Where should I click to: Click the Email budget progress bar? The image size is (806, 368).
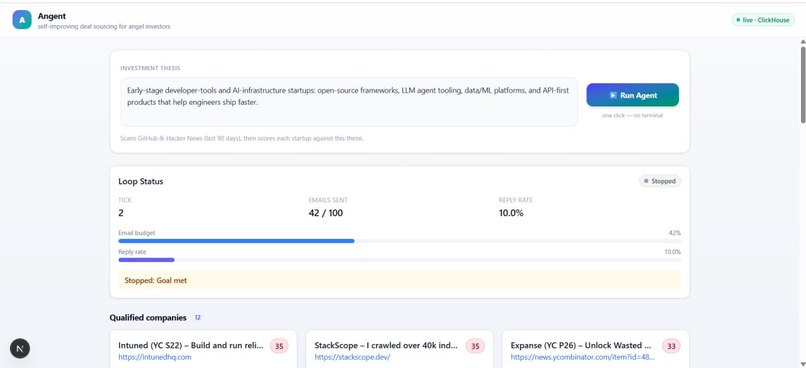(399, 241)
